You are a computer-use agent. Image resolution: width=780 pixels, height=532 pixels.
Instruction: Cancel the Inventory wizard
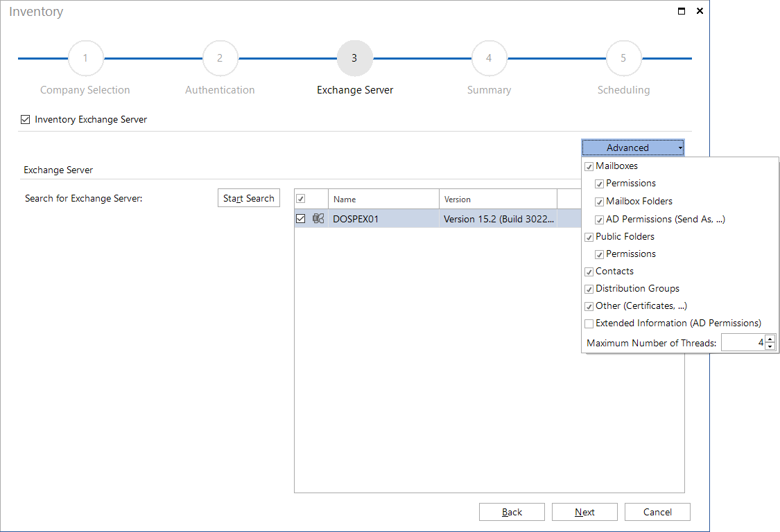pos(657,512)
